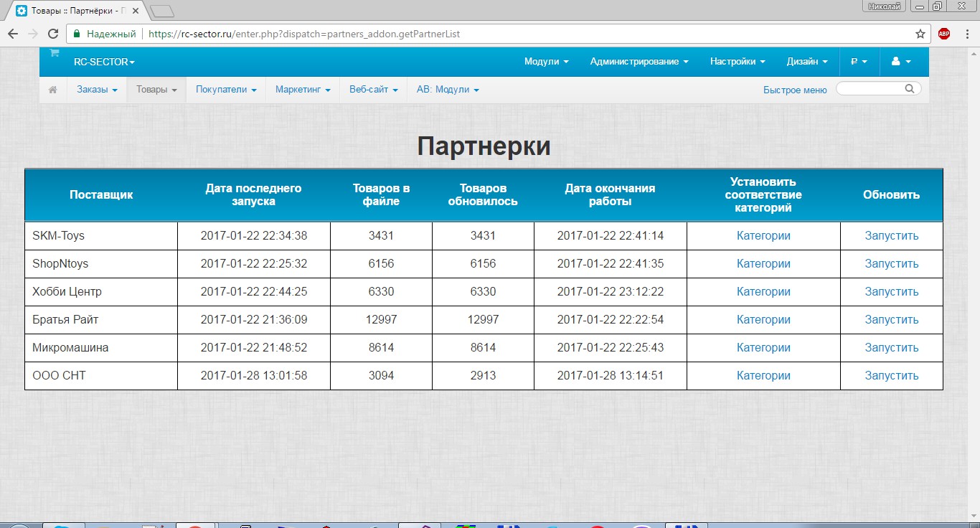This screenshot has height=528, width=980.
Task: Click the magnifier icon in the search box
Action: coord(910,89)
